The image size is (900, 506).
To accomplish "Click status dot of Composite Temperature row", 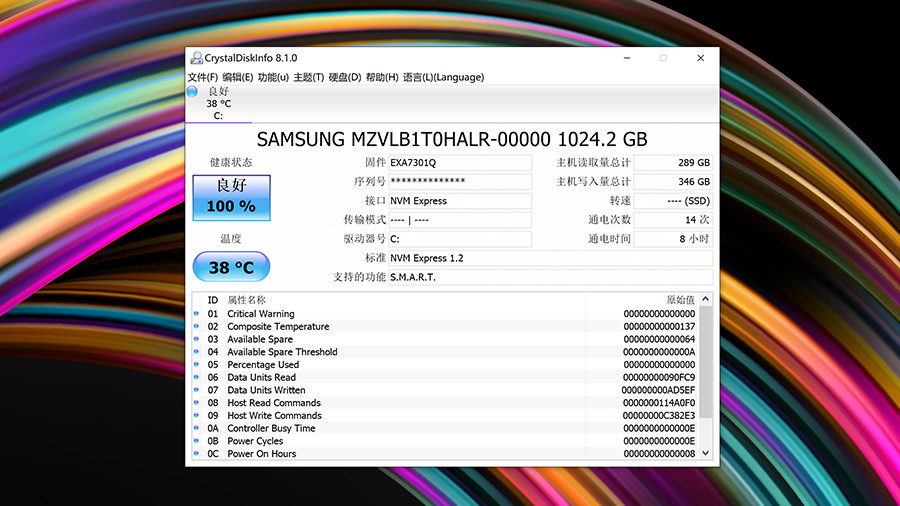I will [x=196, y=326].
